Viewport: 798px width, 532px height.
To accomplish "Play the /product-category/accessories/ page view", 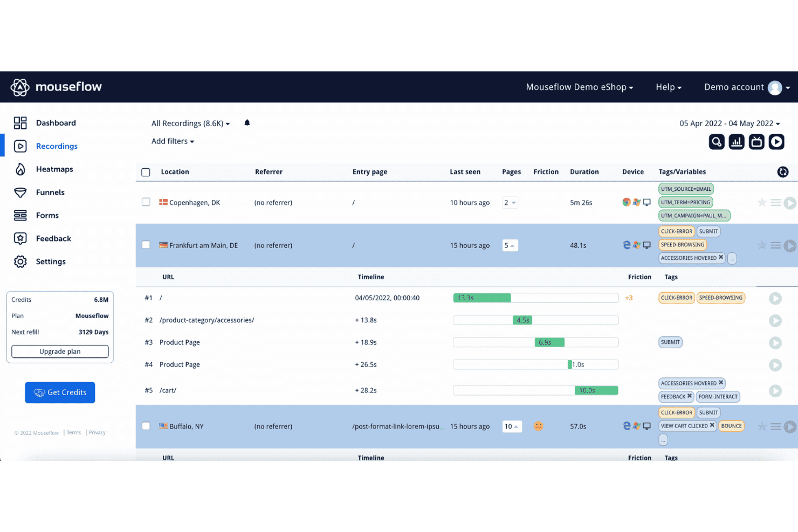I will coord(775,321).
